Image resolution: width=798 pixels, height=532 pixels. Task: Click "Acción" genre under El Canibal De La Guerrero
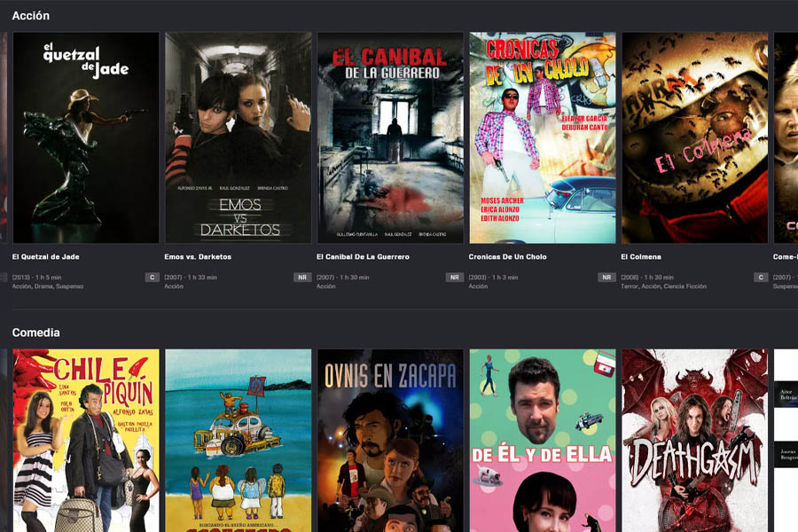point(325,286)
